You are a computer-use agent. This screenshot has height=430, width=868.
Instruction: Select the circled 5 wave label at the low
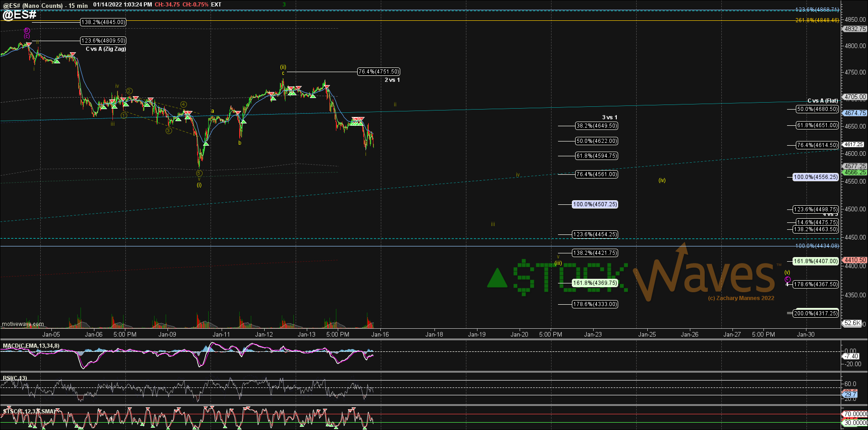point(199,173)
